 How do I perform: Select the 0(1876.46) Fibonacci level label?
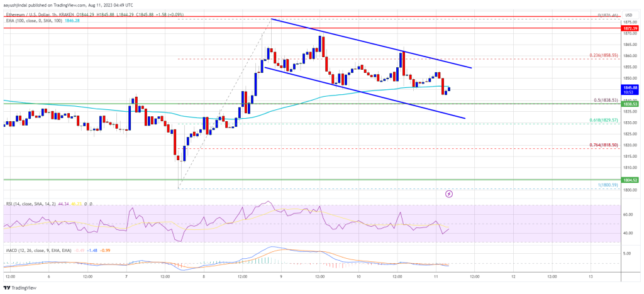608,16
